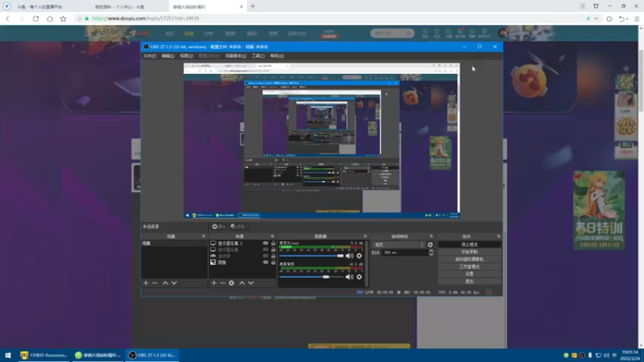
Task: Pop out the 控件 dock panel icon
Action: pyautogui.click(x=498, y=237)
